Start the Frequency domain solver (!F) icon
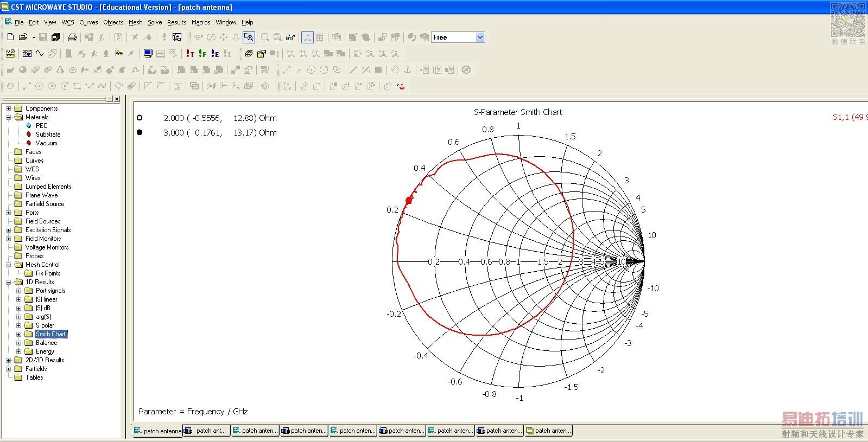 click(x=202, y=53)
